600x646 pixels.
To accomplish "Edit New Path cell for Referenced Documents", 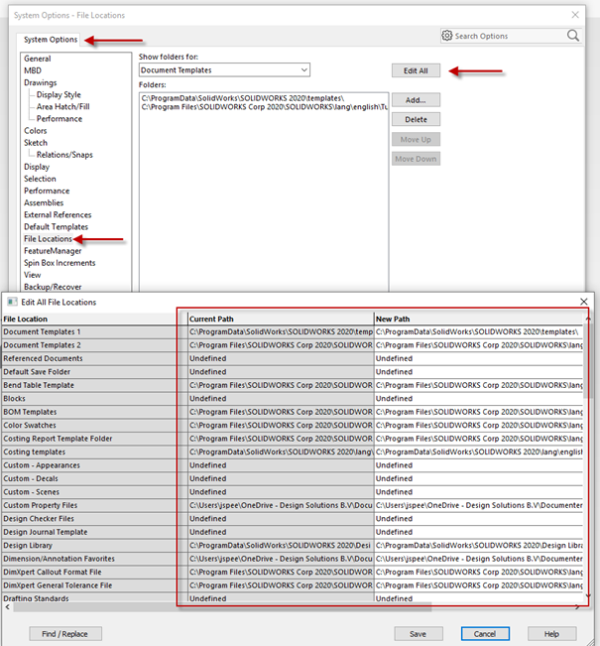I will (479, 358).
